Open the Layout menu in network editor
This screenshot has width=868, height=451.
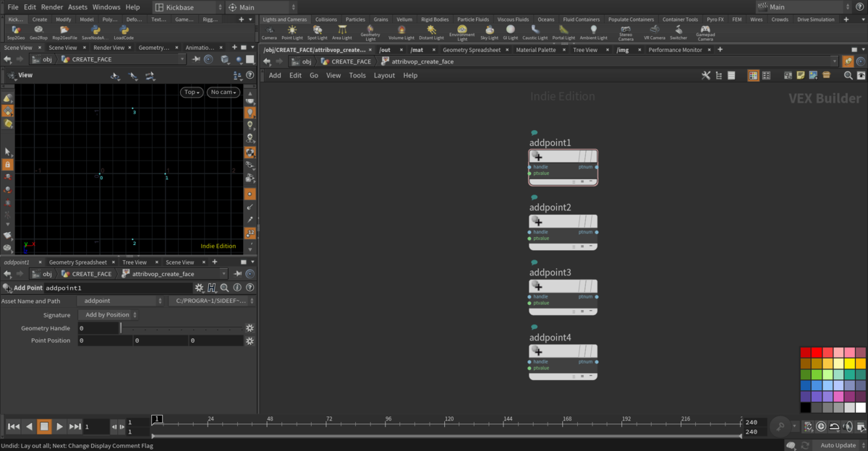click(384, 75)
